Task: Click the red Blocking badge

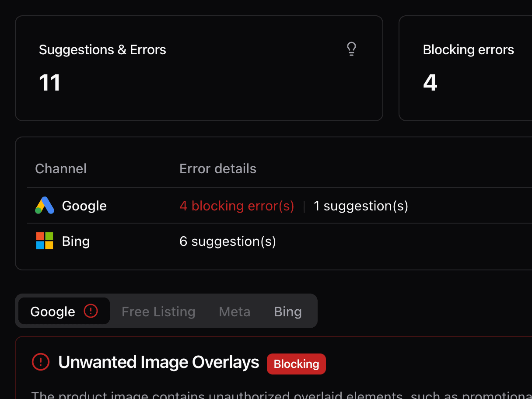Action: coord(296,364)
